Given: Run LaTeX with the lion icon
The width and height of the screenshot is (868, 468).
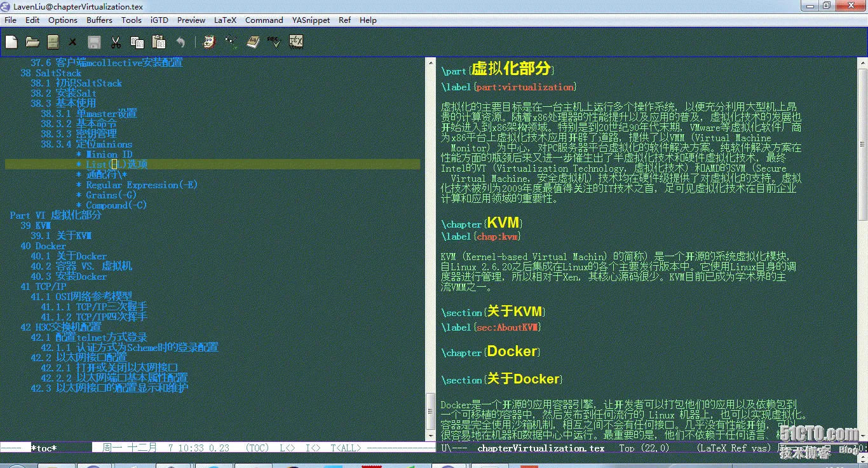Looking at the screenshot, I should [x=209, y=42].
